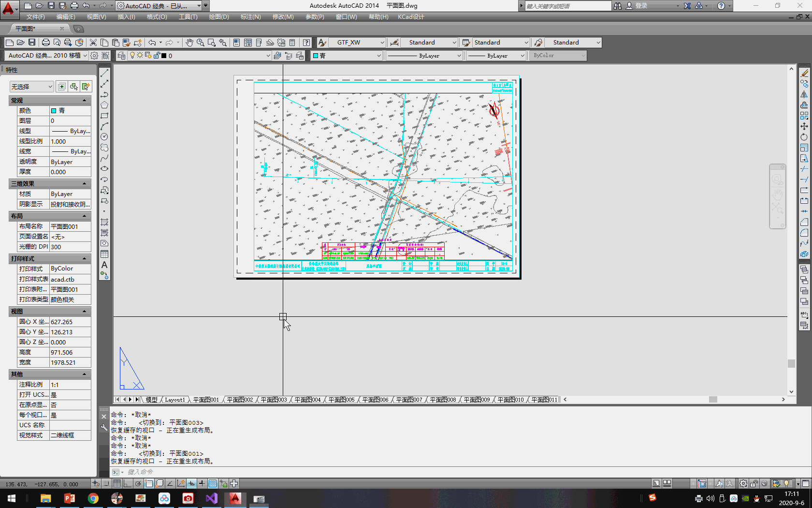Click next layout tab arrow button
Viewport: 812px width, 508px height.
pyautogui.click(x=130, y=400)
